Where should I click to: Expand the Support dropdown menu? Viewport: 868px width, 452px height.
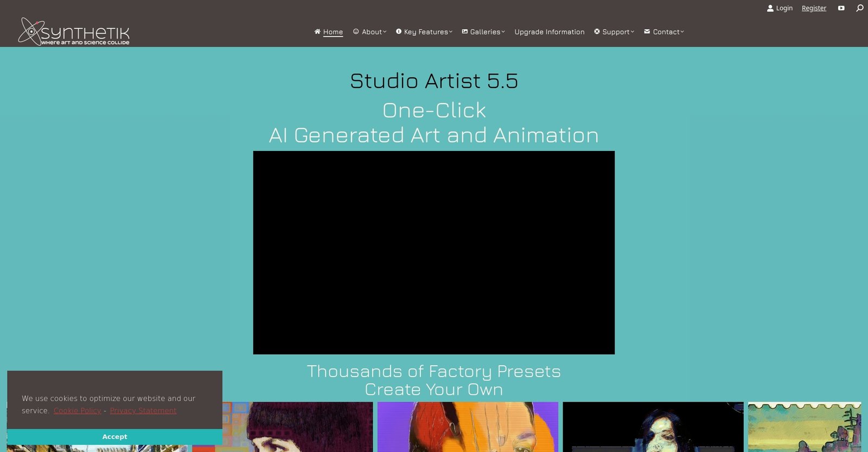point(617,32)
